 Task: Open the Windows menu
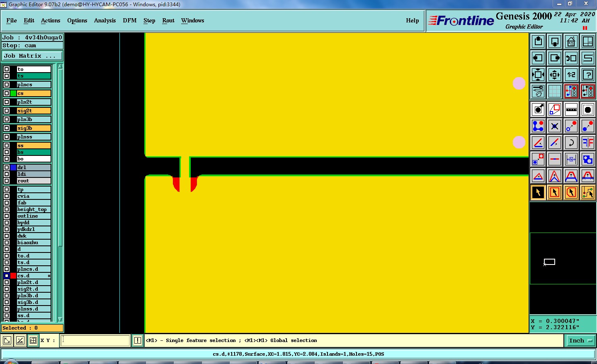pyautogui.click(x=192, y=20)
